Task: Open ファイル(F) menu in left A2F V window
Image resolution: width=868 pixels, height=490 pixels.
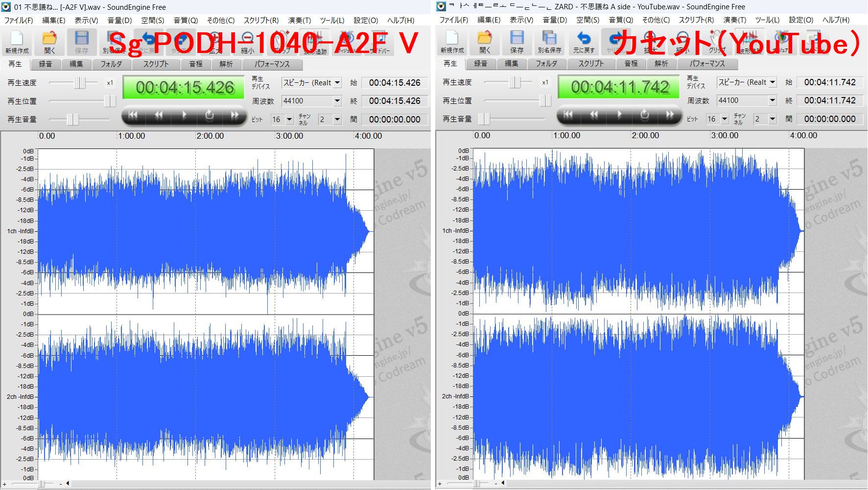Action: tap(19, 21)
